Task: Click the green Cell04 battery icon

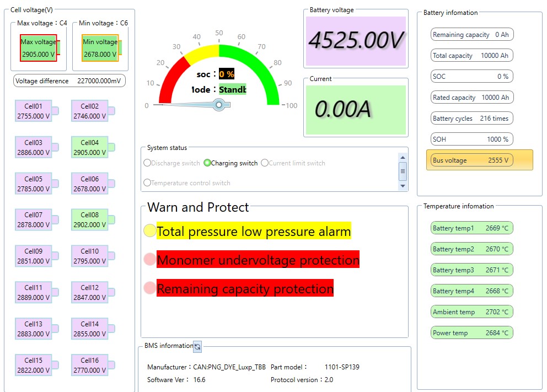Action: [90, 147]
